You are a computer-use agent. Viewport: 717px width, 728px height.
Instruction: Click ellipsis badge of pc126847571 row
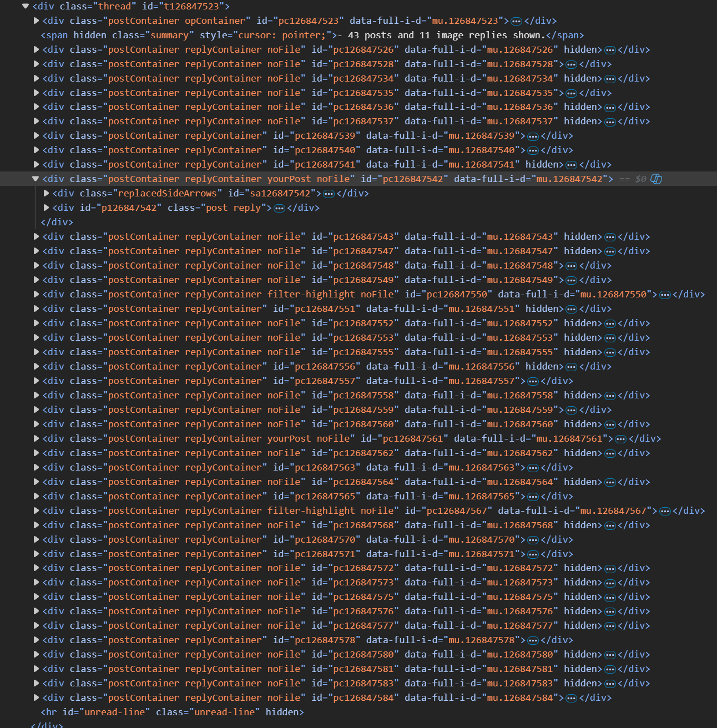(x=533, y=554)
